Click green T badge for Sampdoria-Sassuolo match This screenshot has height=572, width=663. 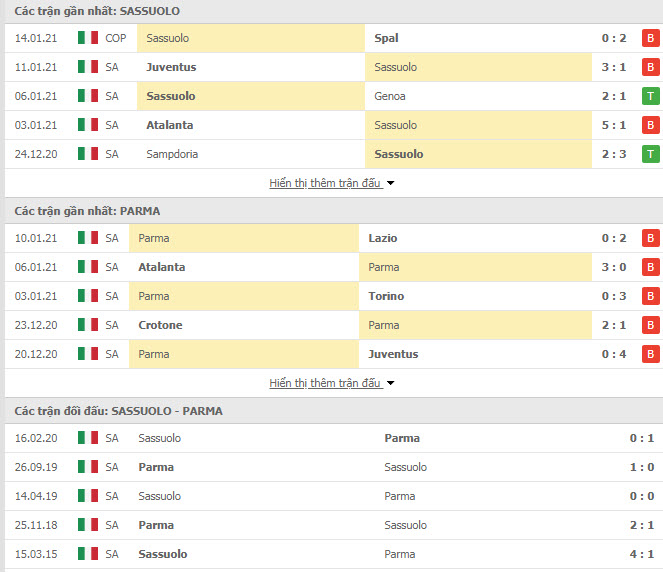click(x=650, y=154)
